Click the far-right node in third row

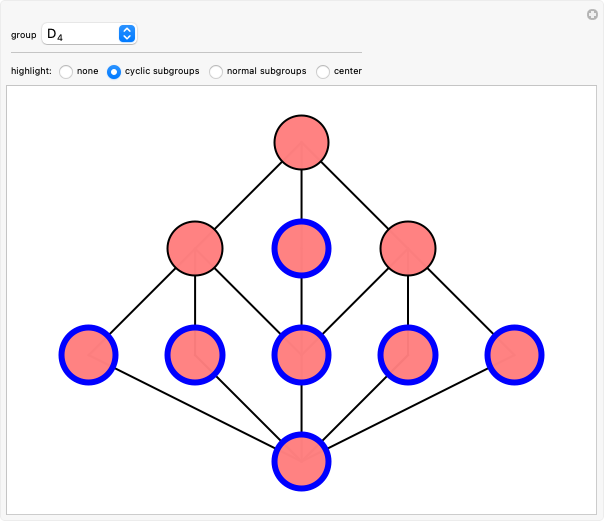tap(514, 354)
